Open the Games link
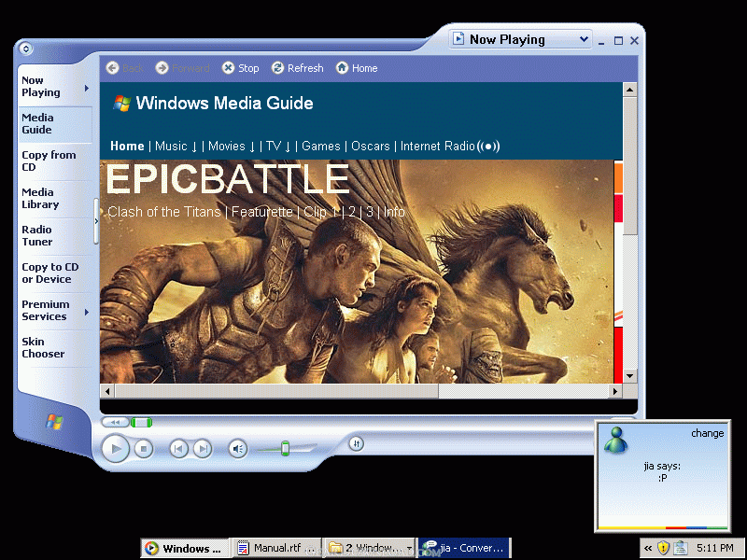This screenshot has height=560, width=747. [x=321, y=147]
